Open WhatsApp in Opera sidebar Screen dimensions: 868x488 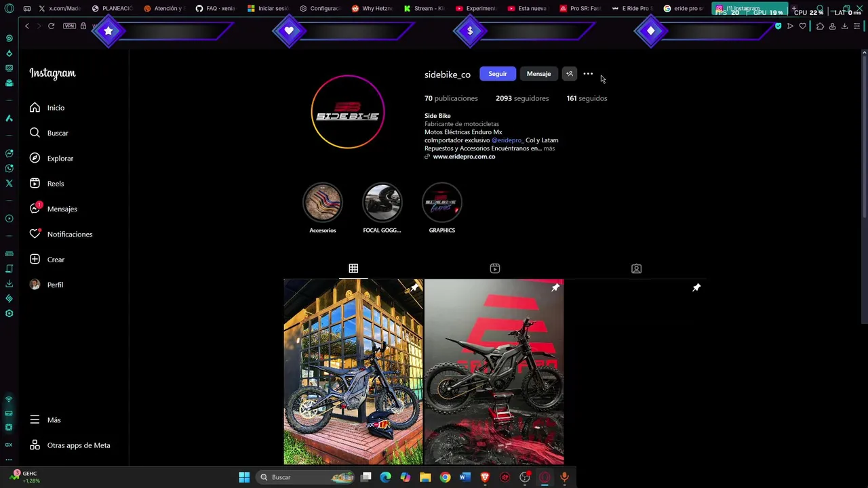(x=9, y=168)
